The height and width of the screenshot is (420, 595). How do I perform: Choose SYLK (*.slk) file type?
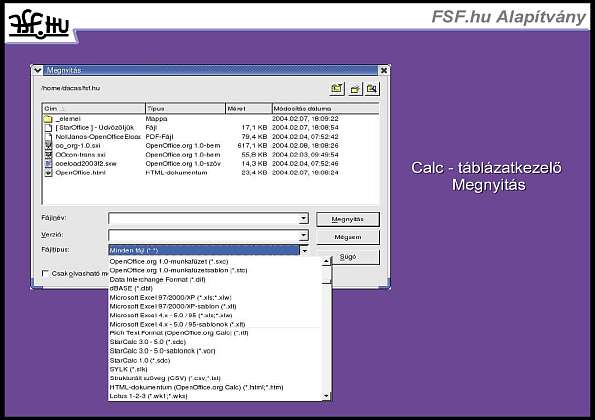point(128,369)
